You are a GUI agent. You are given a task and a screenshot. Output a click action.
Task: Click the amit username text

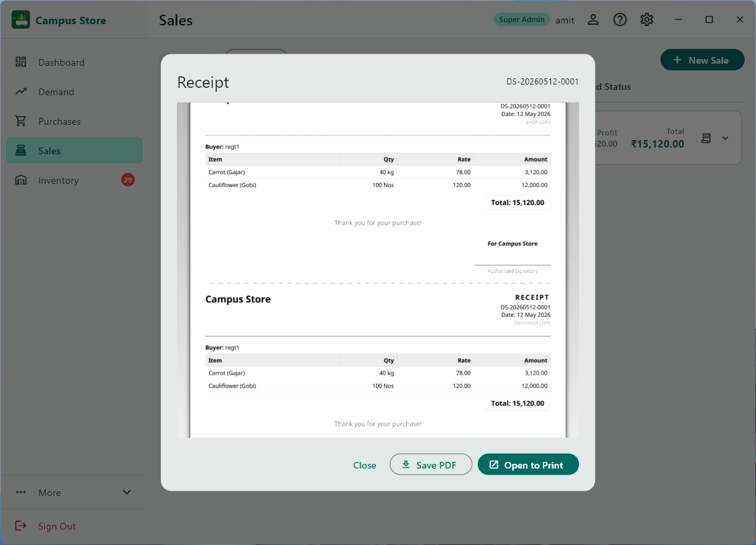564,20
